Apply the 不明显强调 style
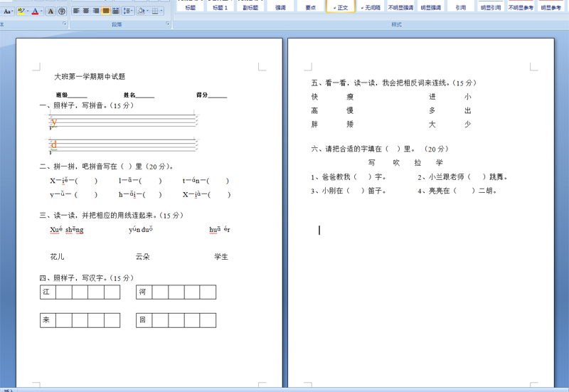Screen dimensions: 569x392 click(400, 6)
